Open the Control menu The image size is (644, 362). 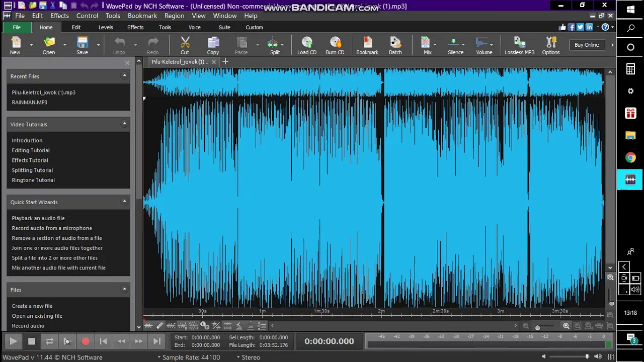(87, 16)
